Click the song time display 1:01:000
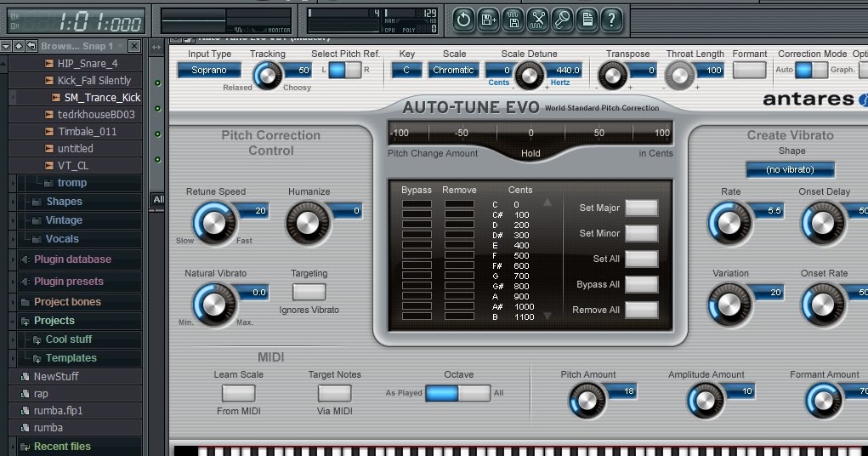Screen dimensions: 868x456 (x=77, y=22)
